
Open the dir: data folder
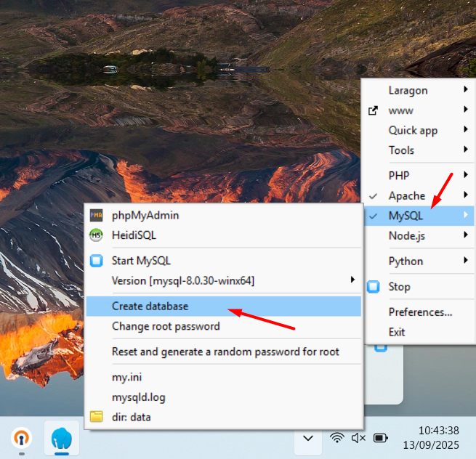(x=96, y=417)
